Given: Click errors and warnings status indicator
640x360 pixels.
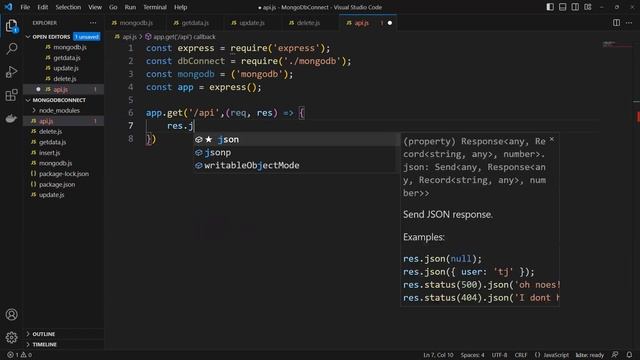Looking at the screenshot, I should tap(20, 355).
